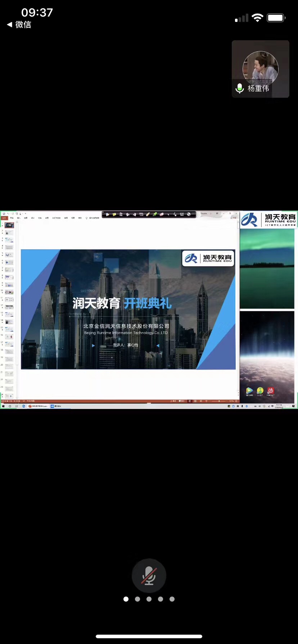Click the 腾讯会议 taskbar button
This screenshot has height=644, width=298.
(56, 406)
